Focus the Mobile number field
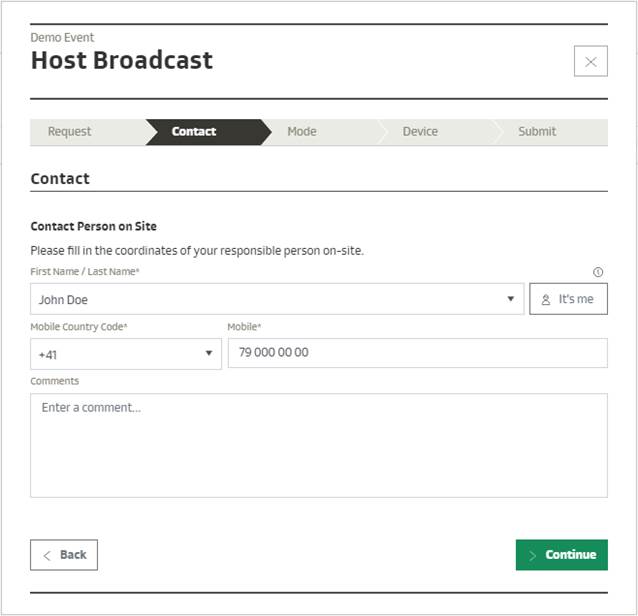 [x=417, y=353]
